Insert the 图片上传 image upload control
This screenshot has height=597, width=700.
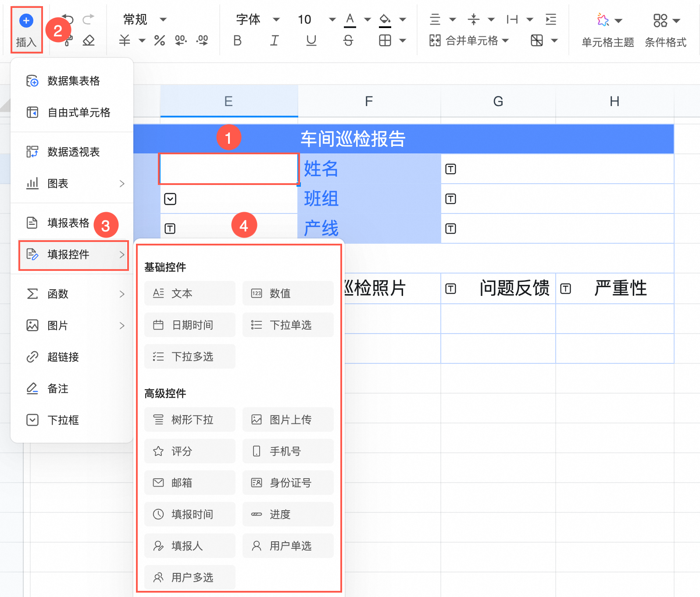(288, 419)
